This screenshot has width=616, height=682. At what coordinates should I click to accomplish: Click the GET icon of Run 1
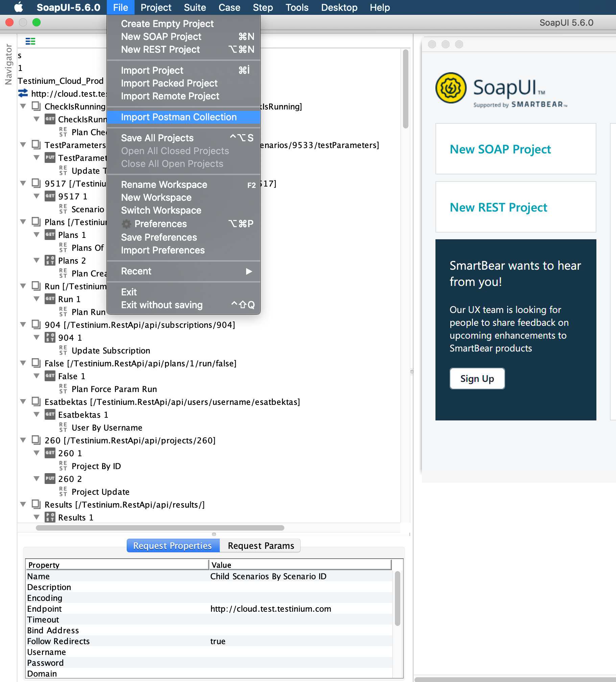pos(50,299)
